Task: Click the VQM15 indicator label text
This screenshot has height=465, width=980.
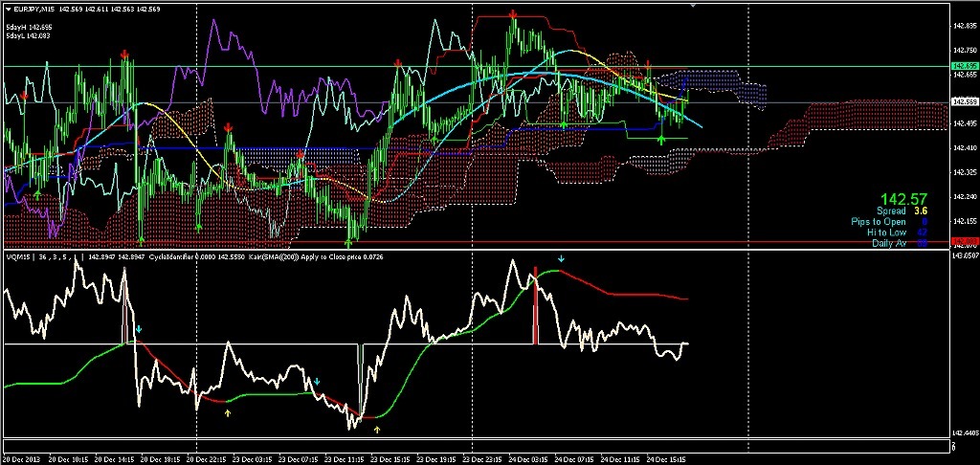Action: 19,256
